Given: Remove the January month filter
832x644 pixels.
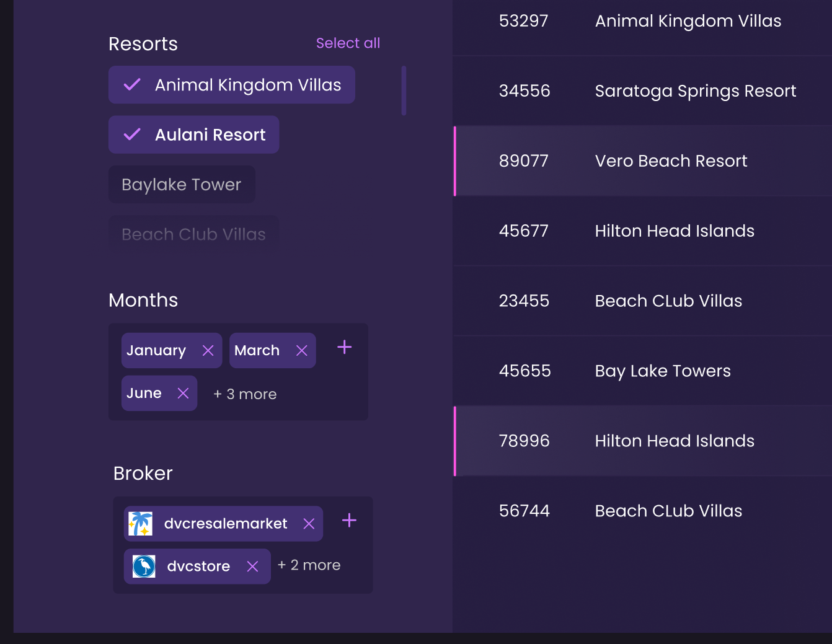Looking at the screenshot, I should [x=208, y=350].
